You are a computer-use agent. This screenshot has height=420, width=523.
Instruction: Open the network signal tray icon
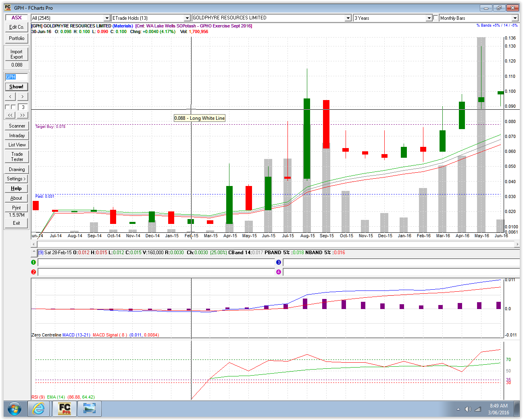[478, 409]
